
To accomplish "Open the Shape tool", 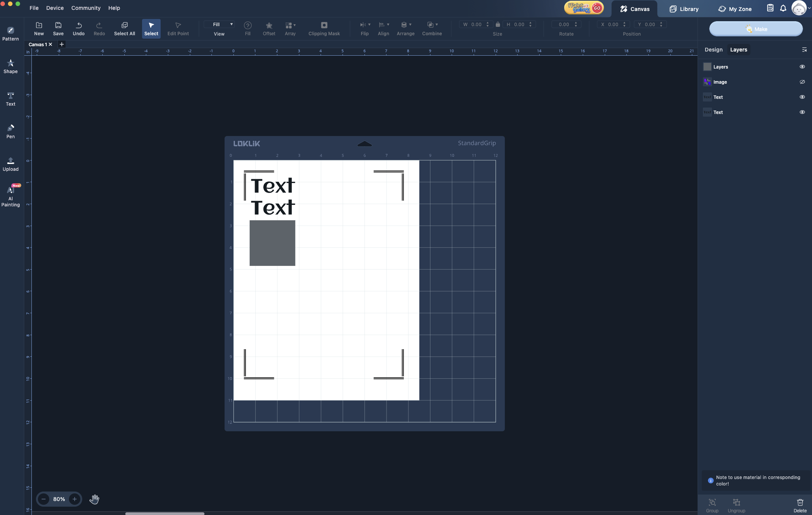I will pyautogui.click(x=11, y=66).
